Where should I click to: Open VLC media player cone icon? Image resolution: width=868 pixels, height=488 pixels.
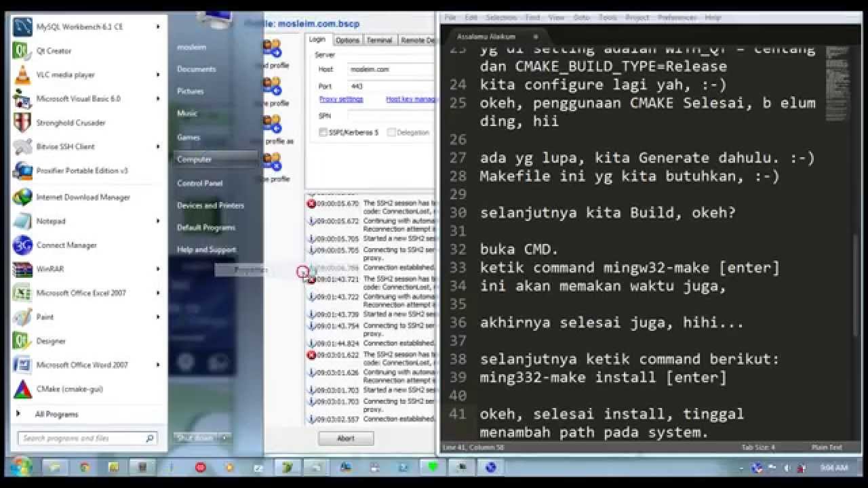(22, 75)
